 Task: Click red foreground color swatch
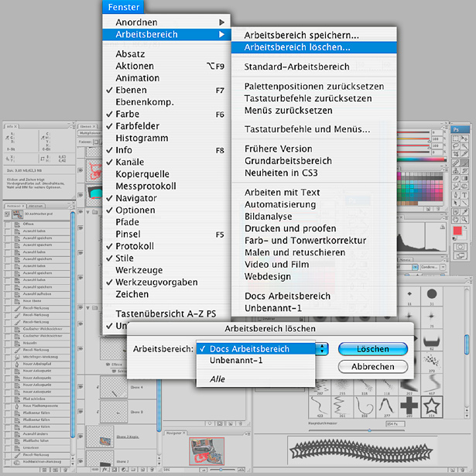point(457,231)
